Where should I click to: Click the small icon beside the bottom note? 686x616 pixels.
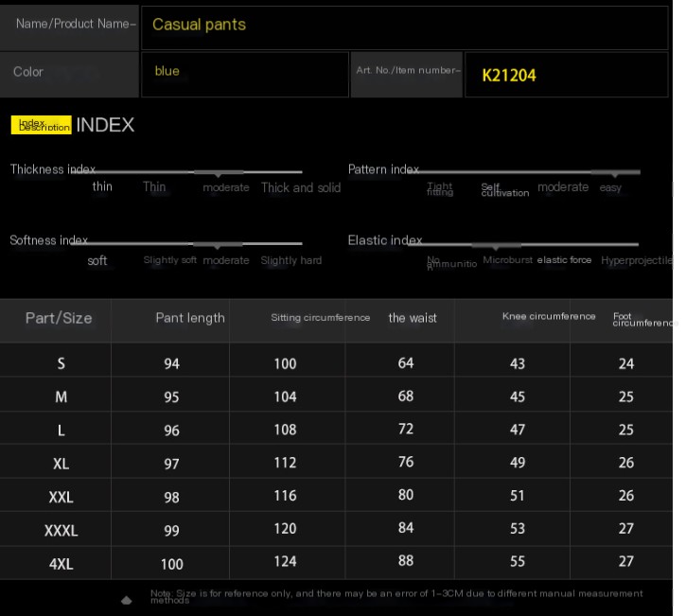[x=127, y=599]
